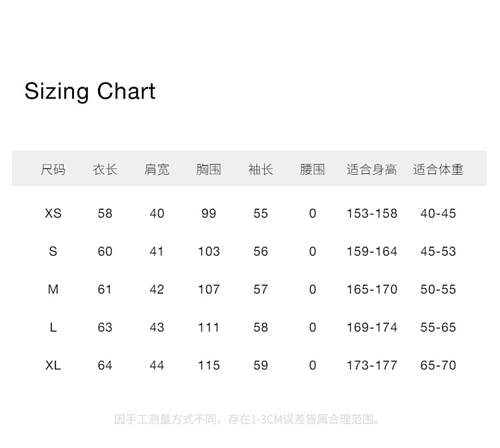Click the 107 chest measurement
Screen dimensions: 500x448
(209, 289)
